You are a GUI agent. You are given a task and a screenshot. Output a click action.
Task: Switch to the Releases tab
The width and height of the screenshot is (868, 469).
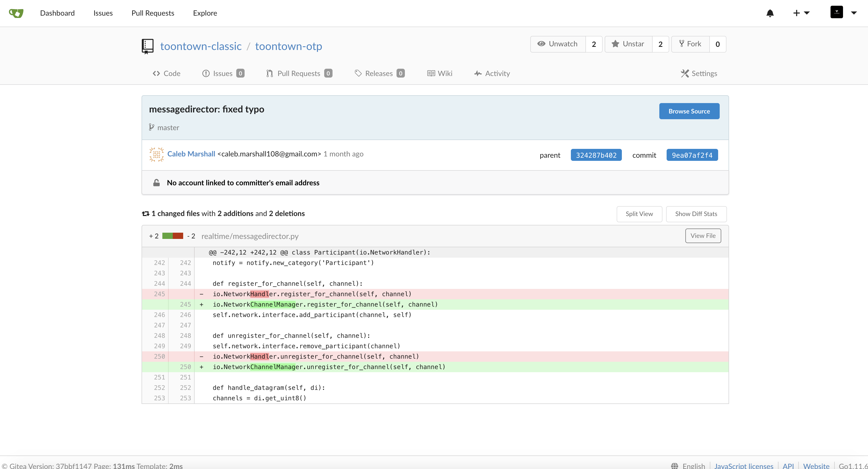tap(379, 73)
